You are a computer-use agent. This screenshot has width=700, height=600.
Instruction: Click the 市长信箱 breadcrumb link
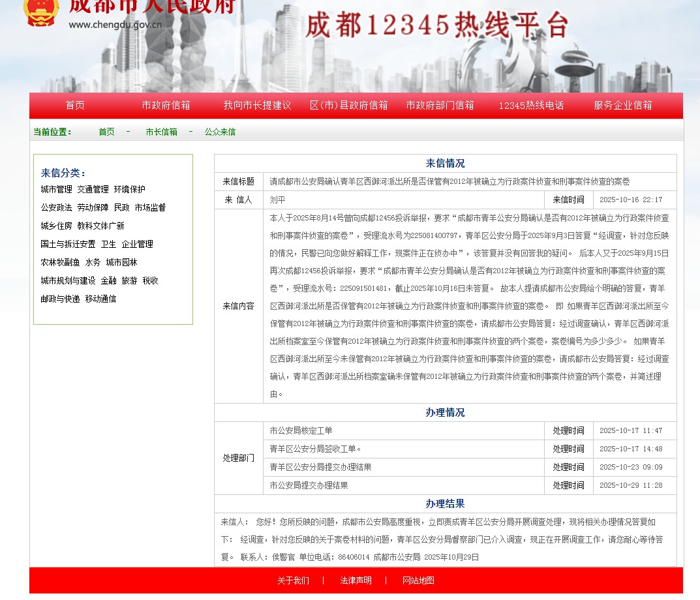(x=162, y=132)
